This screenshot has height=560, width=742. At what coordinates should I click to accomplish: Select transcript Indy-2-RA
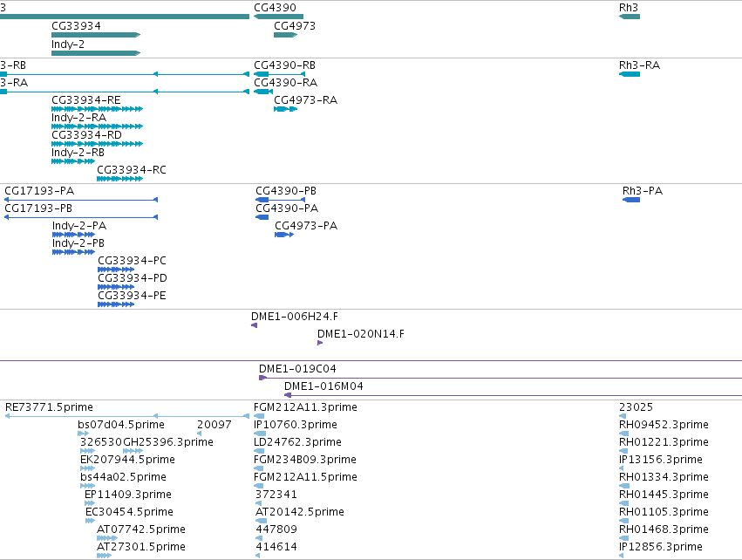(x=97, y=126)
